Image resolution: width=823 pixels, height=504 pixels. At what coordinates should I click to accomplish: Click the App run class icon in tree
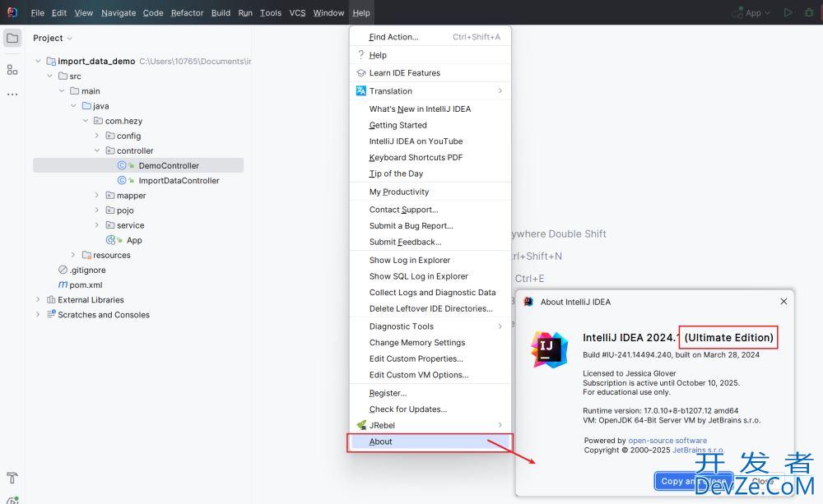click(x=111, y=240)
